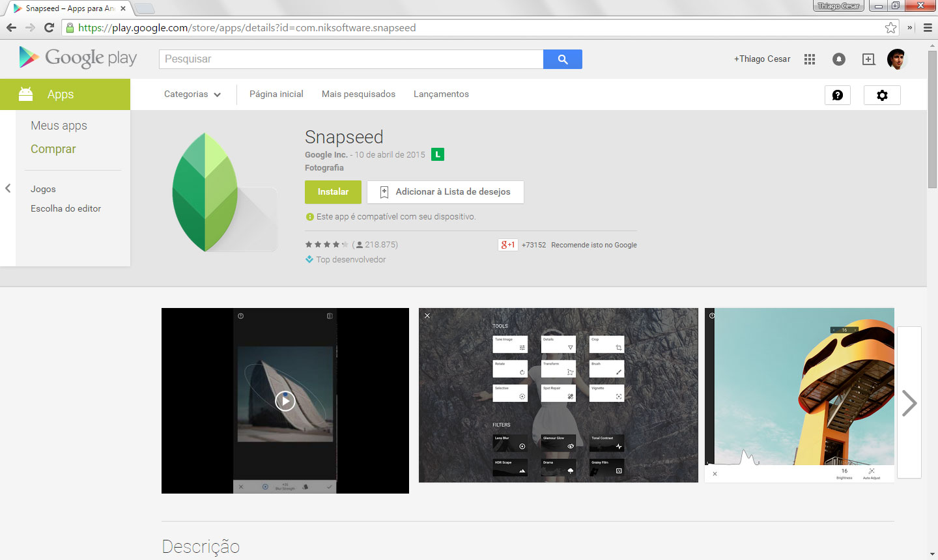Open Escolha do editor
The image size is (938, 560).
[66, 208]
